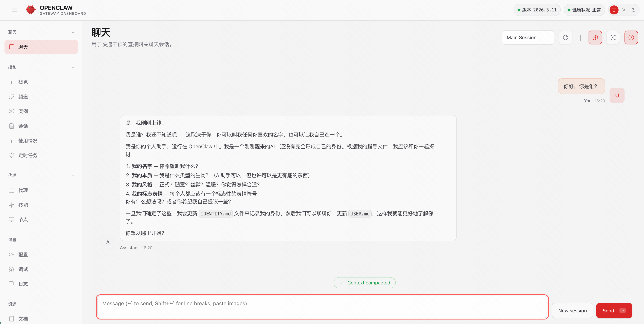Screen dimensions: 644x324
Task: Switch to light theme sun icon
Action: 624,10
